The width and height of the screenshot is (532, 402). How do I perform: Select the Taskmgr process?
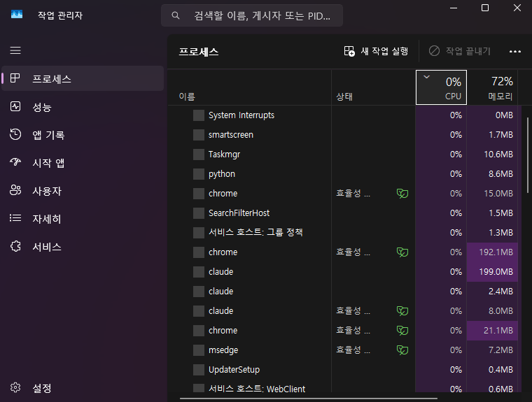point(343,155)
